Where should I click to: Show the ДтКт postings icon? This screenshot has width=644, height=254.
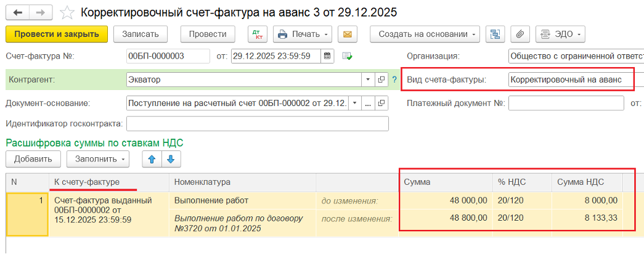[x=257, y=34]
